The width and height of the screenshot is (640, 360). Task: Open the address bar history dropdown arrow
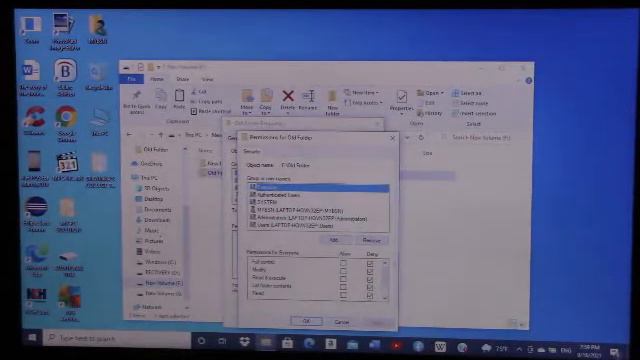pos(407,138)
